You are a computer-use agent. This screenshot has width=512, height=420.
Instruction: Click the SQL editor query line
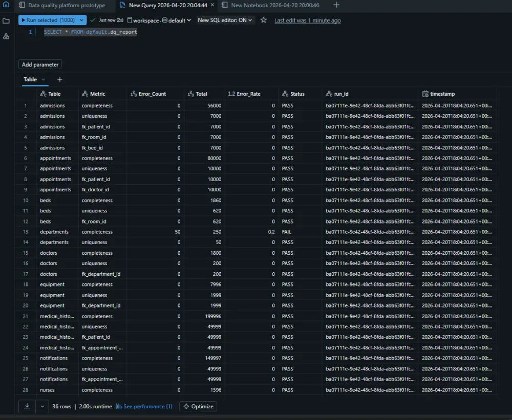pyautogui.click(x=91, y=32)
